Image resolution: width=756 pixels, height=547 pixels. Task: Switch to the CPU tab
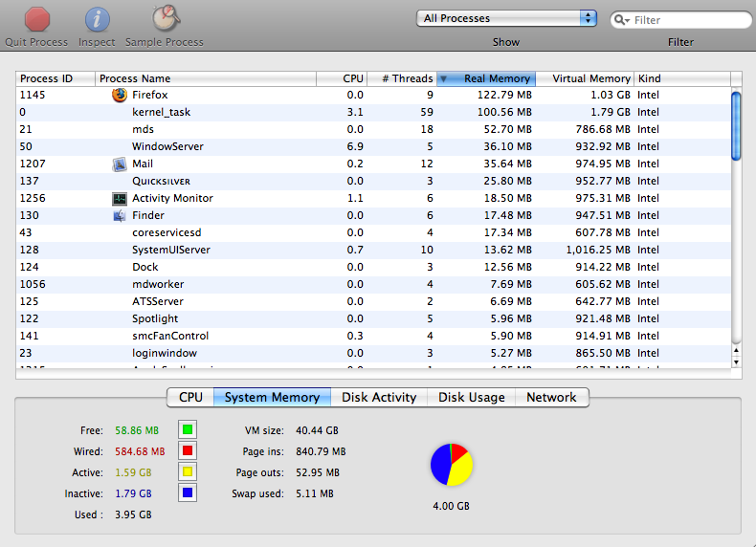point(190,397)
